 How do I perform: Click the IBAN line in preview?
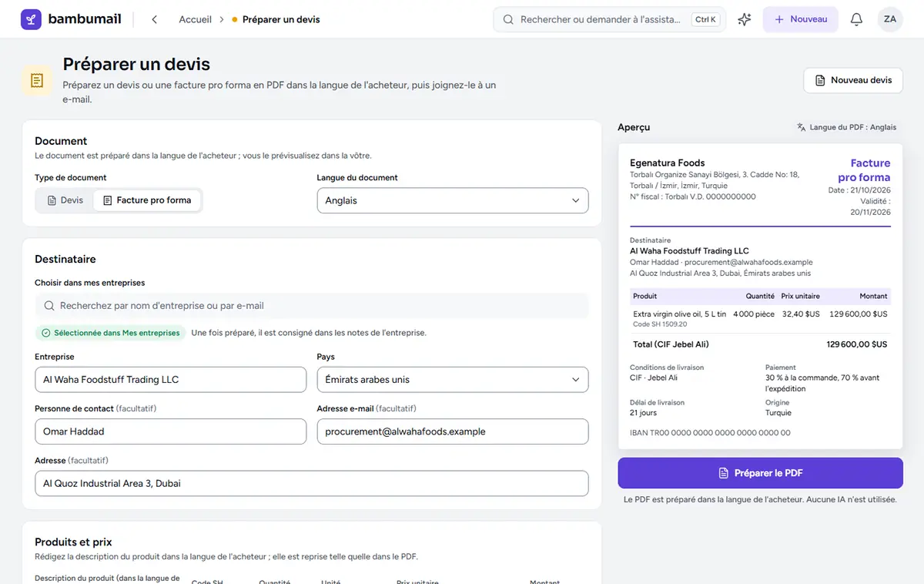click(710, 432)
